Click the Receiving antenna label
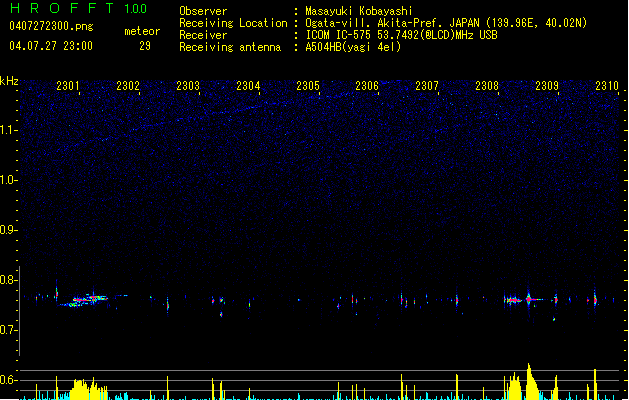This screenshot has width=629, height=400. [x=230, y=47]
